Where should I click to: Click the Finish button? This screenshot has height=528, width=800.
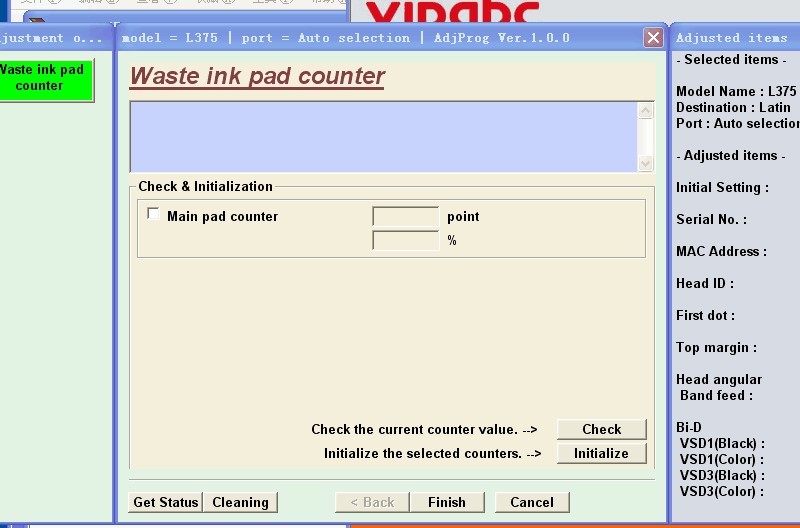(447, 502)
